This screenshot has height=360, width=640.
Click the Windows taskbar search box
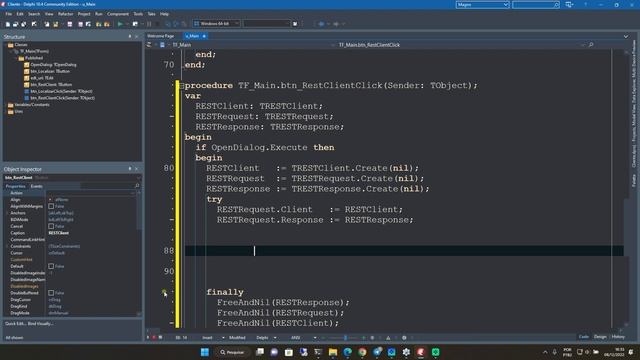[x=232, y=352]
